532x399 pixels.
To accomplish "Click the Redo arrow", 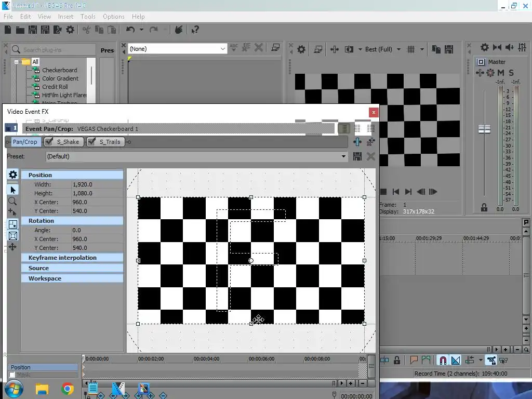I will tap(154, 30).
